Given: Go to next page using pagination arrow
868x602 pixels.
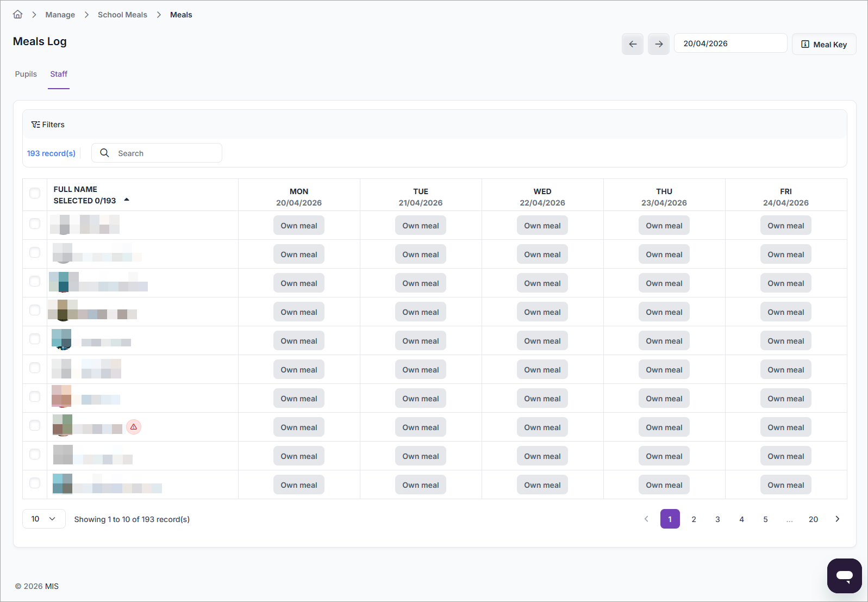Looking at the screenshot, I should click(x=837, y=519).
